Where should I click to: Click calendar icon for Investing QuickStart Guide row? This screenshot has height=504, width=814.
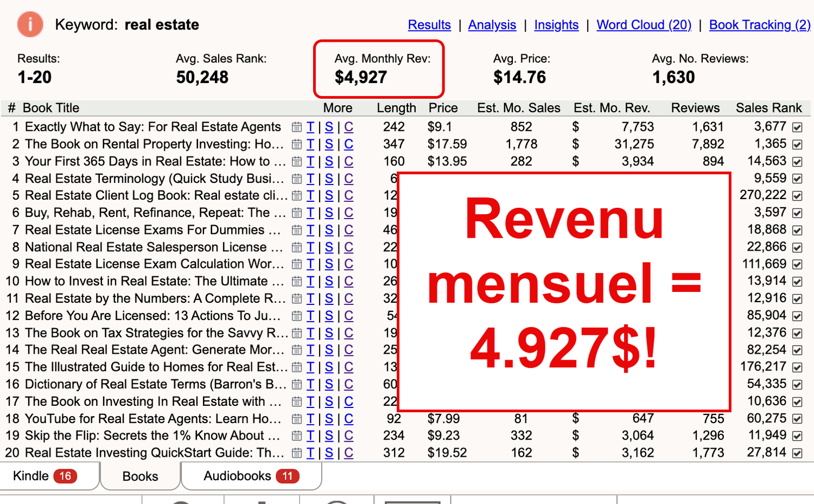(297, 453)
